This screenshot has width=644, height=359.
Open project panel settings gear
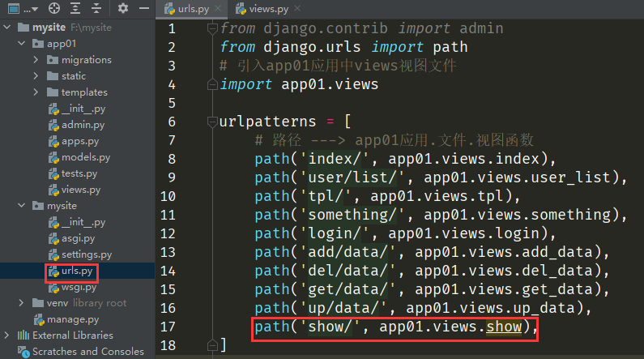coord(123,8)
